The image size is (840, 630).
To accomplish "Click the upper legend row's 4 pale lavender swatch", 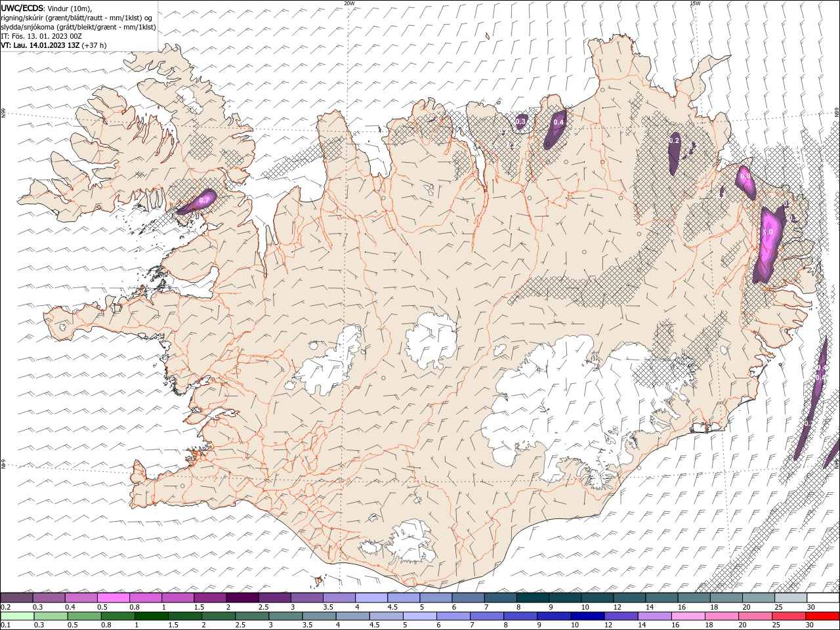I will [x=371, y=598].
